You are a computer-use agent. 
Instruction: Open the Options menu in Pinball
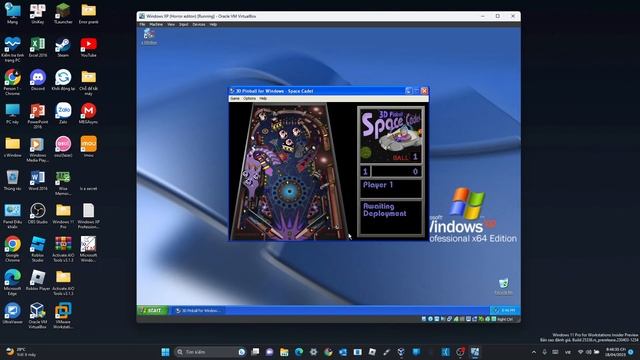pos(249,98)
